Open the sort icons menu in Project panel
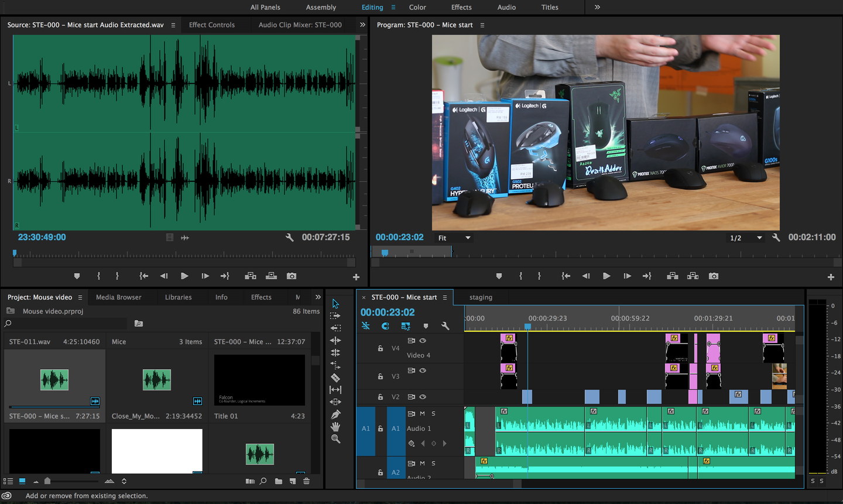The width and height of the screenshot is (843, 504). (x=124, y=481)
